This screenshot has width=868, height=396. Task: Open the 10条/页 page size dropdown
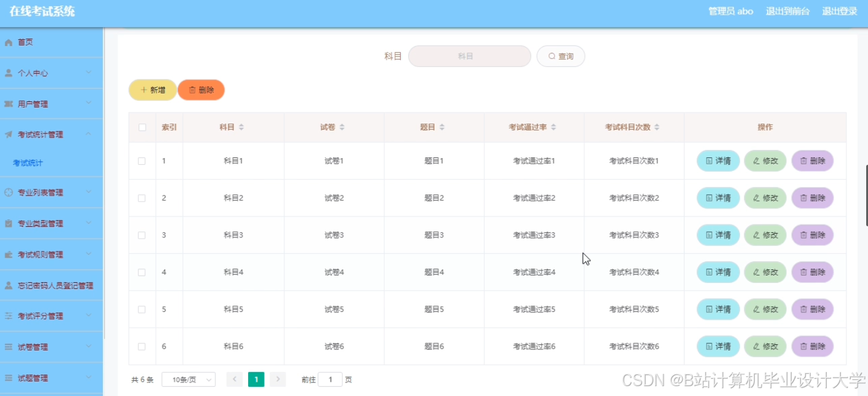point(188,379)
